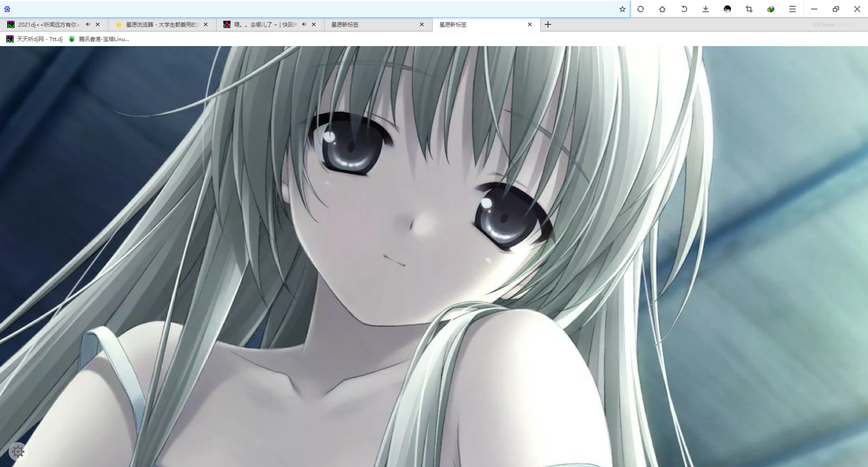Close the 2021dj 听闻远方有你 tab
This screenshot has height=467, width=868.
pos(98,24)
